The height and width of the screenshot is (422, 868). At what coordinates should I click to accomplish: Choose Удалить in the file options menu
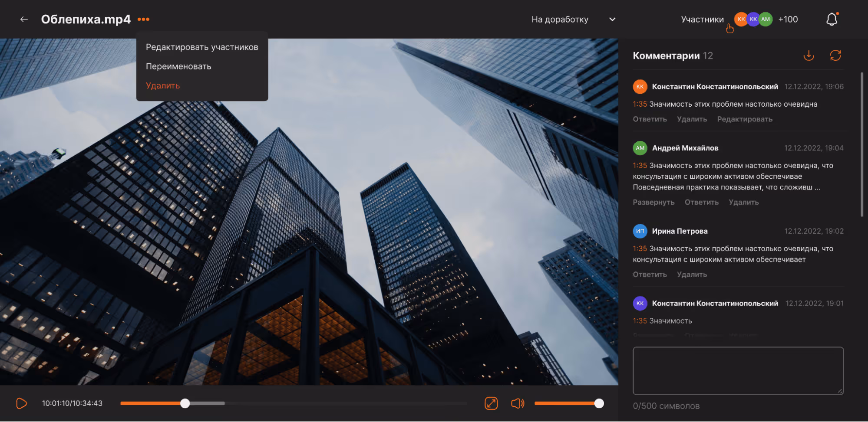[x=163, y=85]
